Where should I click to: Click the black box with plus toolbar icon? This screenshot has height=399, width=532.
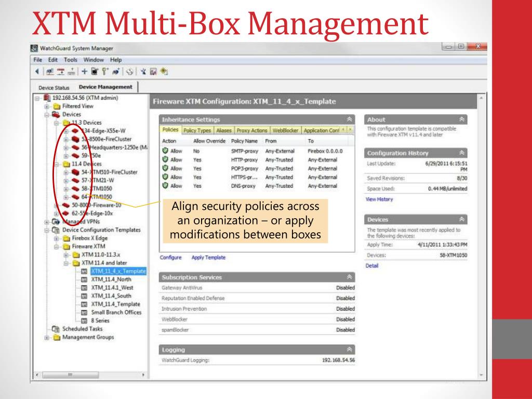(95, 72)
